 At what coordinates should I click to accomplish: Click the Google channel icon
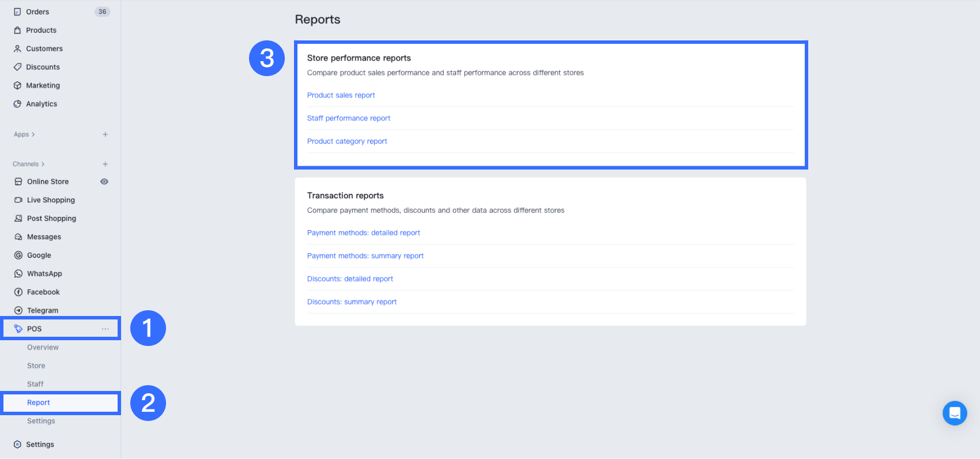click(18, 255)
